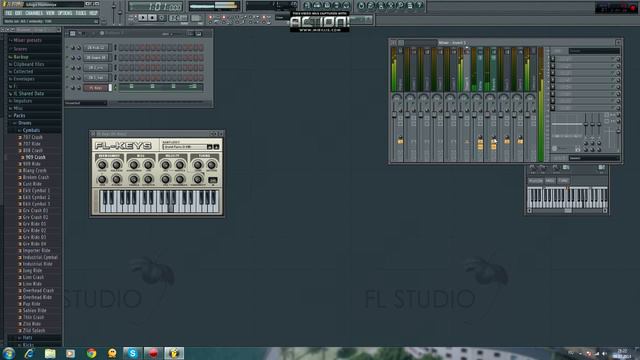Select the FL Keys channel button
Screen dimensions: 640x360
[x=96, y=88]
